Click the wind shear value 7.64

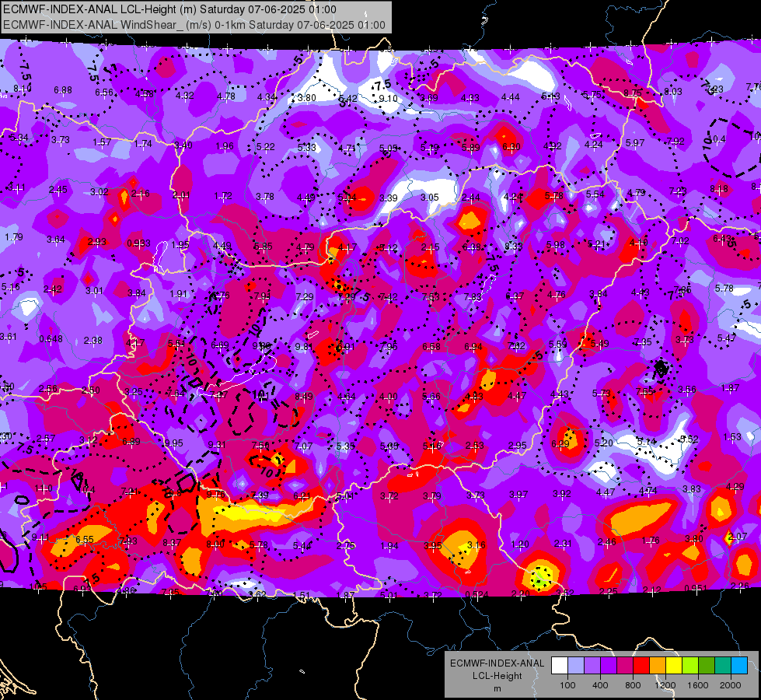tap(176, 393)
